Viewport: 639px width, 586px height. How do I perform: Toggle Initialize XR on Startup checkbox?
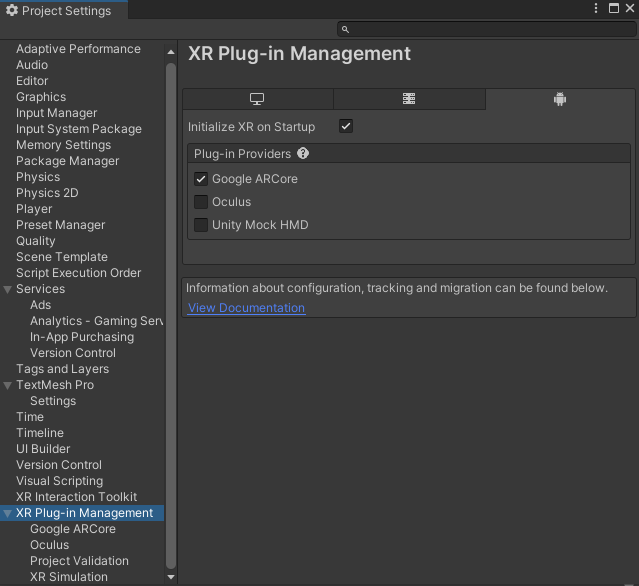pyautogui.click(x=346, y=126)
